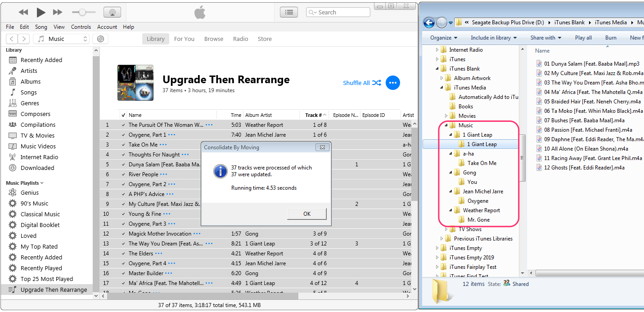Open the Controls menu
This screenshot has width=644, height=312.
pyautogui.click(x=81, y=27)
